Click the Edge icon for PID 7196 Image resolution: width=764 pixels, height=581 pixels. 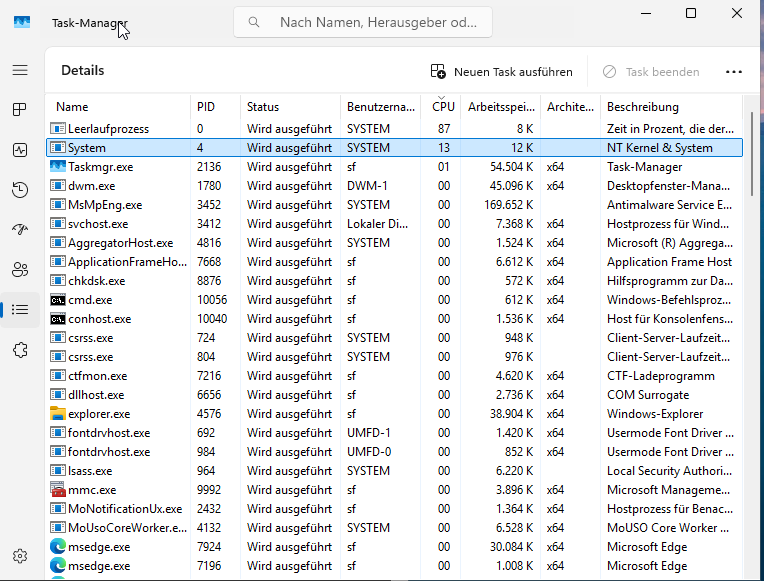pyautogui.click(x=58, y=565)
